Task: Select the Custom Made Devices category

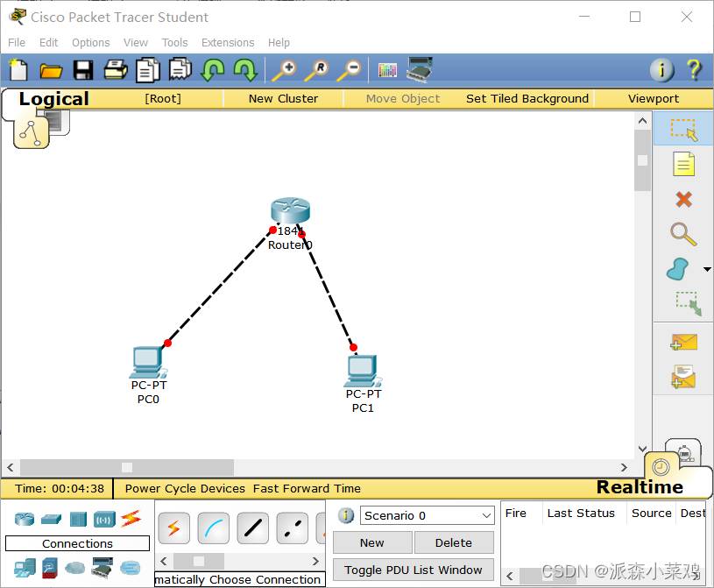Action: click(x=102, y=568)
